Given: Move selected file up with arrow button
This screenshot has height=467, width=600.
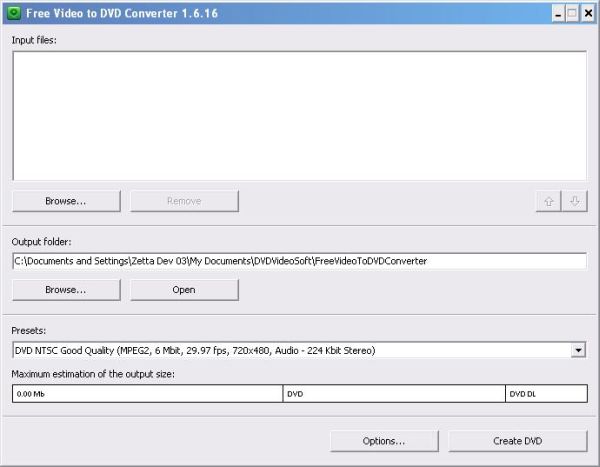Looking at the screenshot, I should click(x=548, y=201).
